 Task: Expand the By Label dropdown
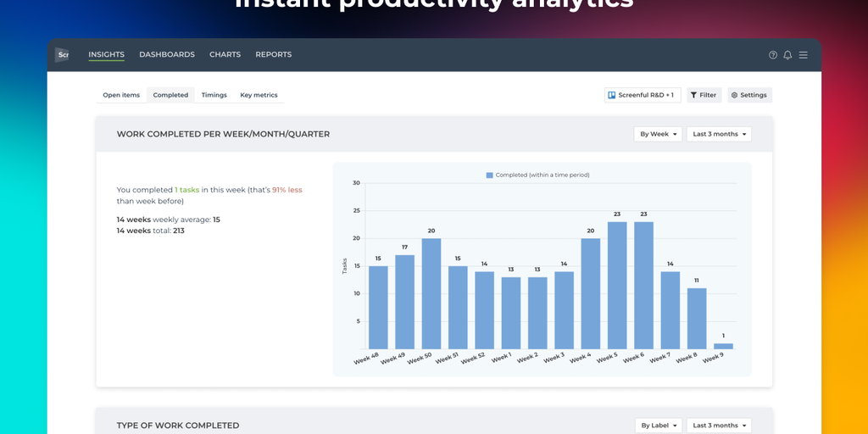658,426
